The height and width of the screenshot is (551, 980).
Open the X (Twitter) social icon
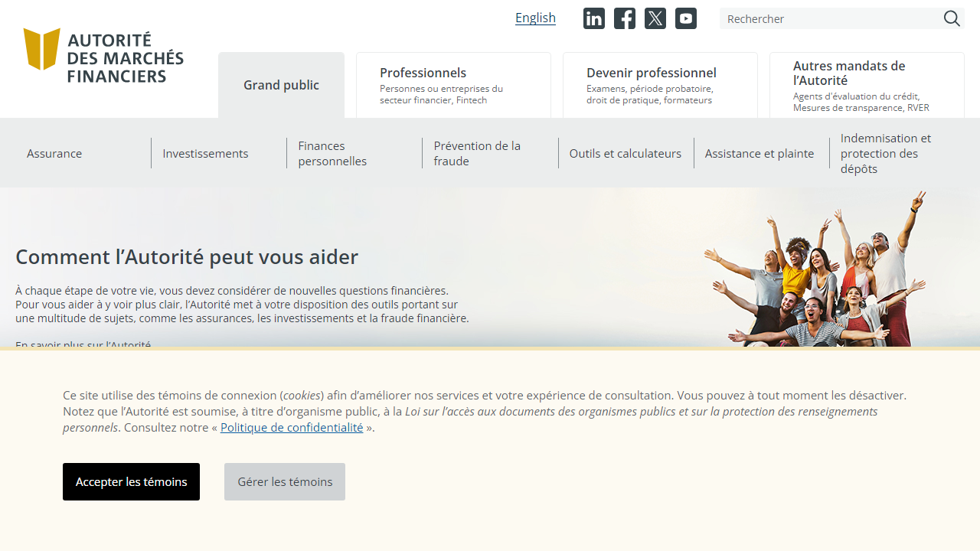coord(655,18)
